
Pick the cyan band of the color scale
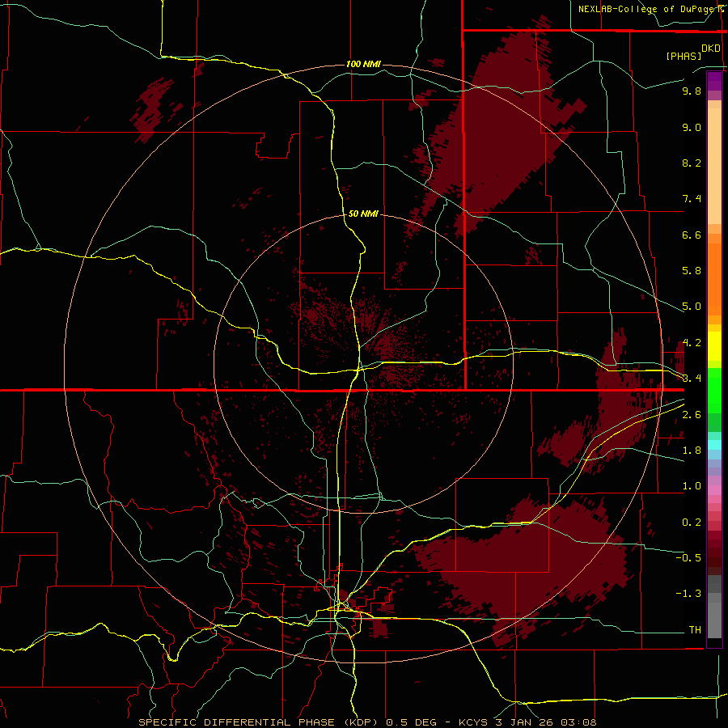coord(714,444)
